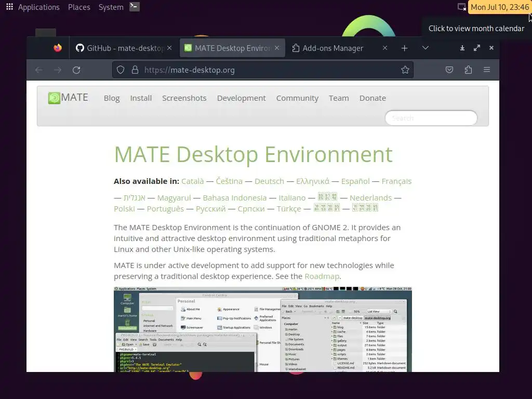Switch language to Italiano

(292, 198)
